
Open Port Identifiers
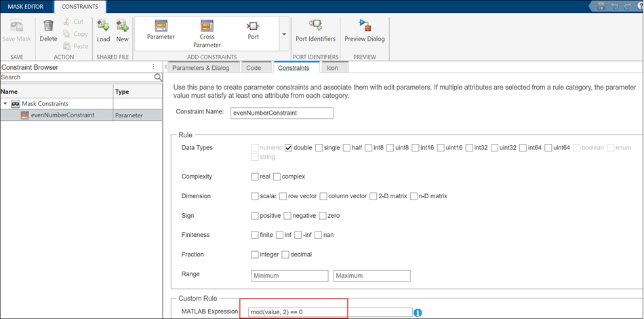pos(315,31)
